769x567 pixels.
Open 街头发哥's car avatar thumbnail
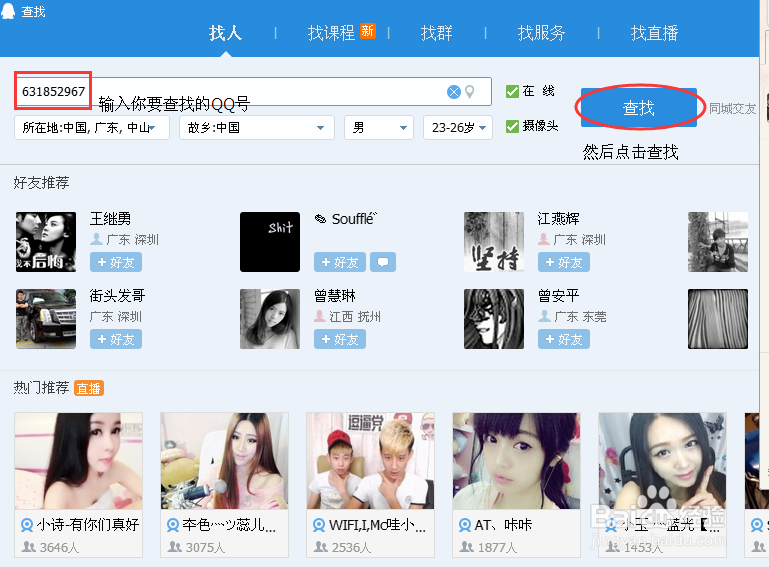pos(46,319)
